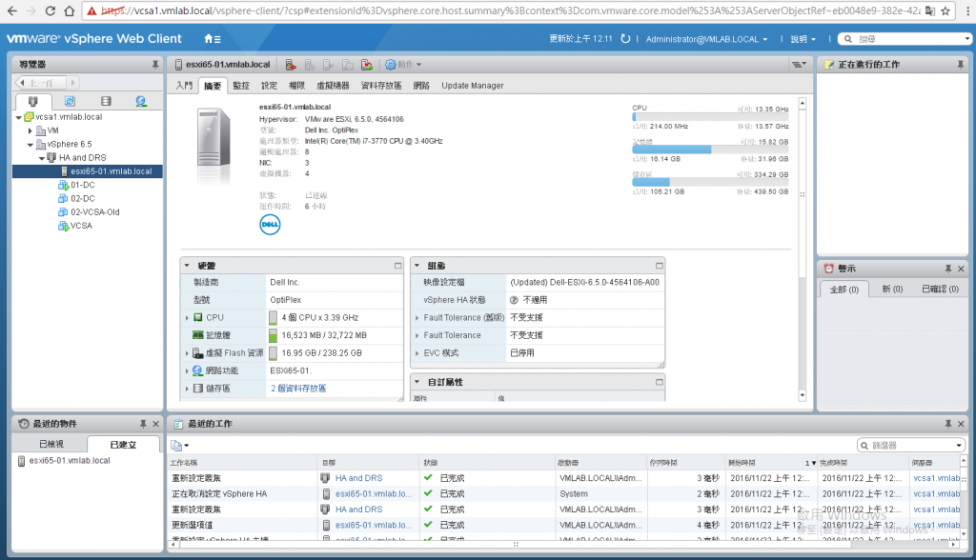The image size is (976, 560).
Task: Open the recent tasks export icon dropdown
Action: click(x=180, y=446)
